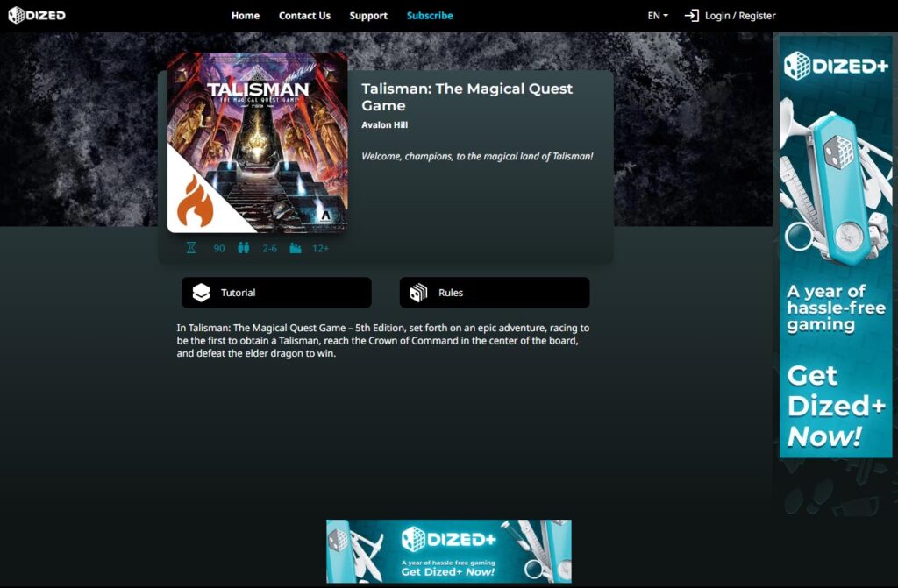Click the Talisman: The Magical Quest Game title
The width and height of the screenshot is (898, 588).
[467, 96]
